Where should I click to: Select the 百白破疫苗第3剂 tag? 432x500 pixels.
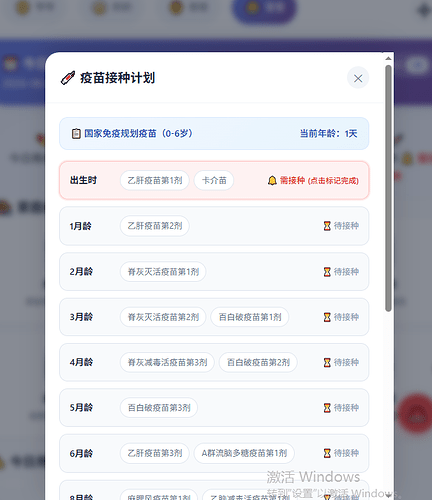[x=159, y=408]
